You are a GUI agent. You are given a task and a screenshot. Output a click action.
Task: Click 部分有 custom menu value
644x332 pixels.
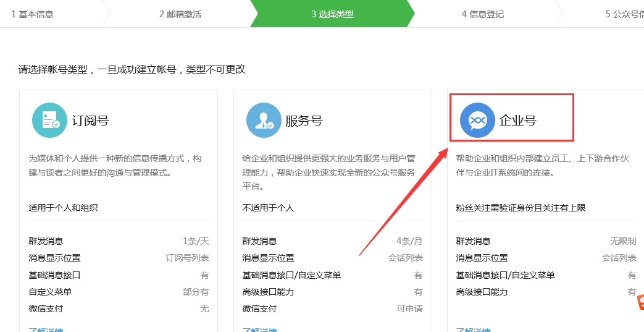coord(196,292)
